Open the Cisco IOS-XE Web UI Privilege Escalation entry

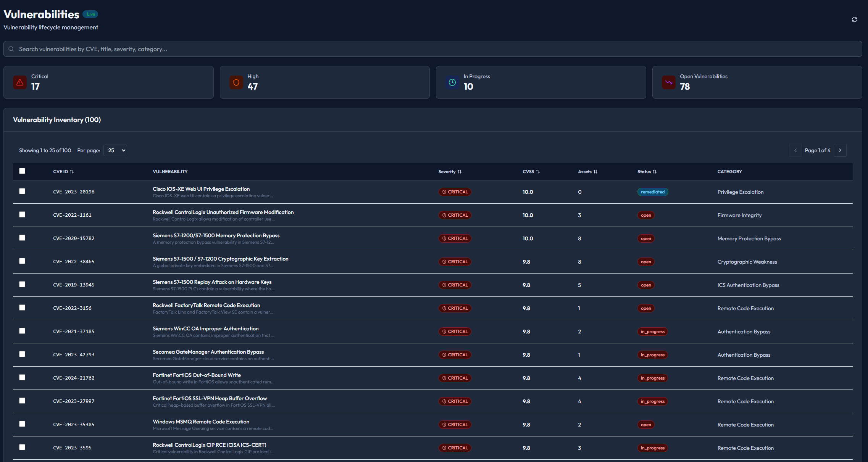tap(201, 189)
